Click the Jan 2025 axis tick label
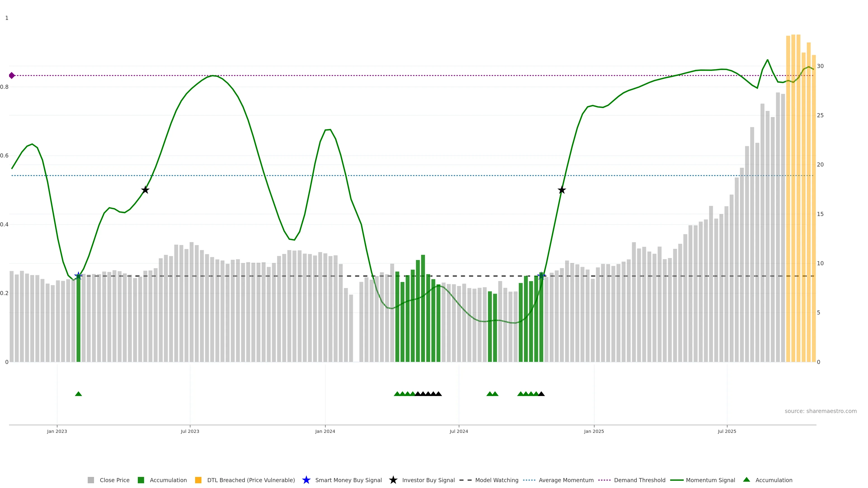This screenshot has width=868, height=488. click(594, 431)
